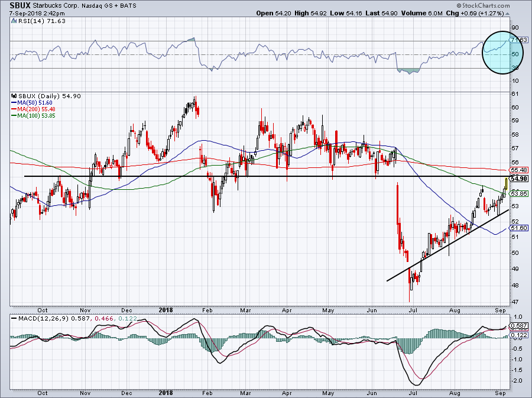Click the bold 2018 label under the price chart
The height and width of the screenshot is (398, 532).
(166, 310)
